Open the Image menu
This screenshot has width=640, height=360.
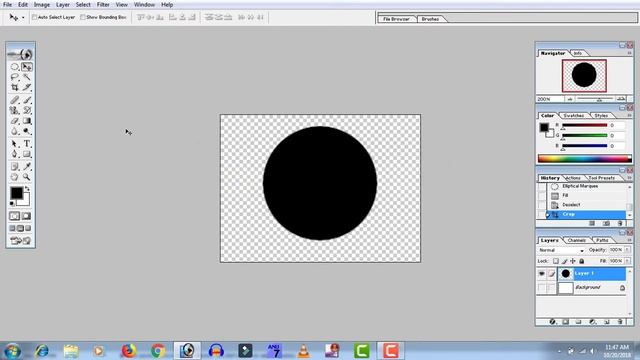[x=42, y=4]
